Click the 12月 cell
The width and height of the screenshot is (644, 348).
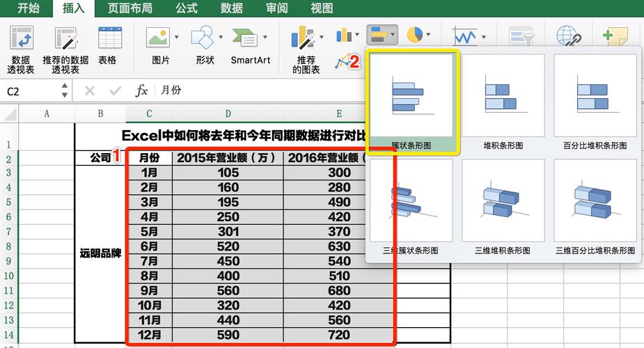[x=149, y=335]
